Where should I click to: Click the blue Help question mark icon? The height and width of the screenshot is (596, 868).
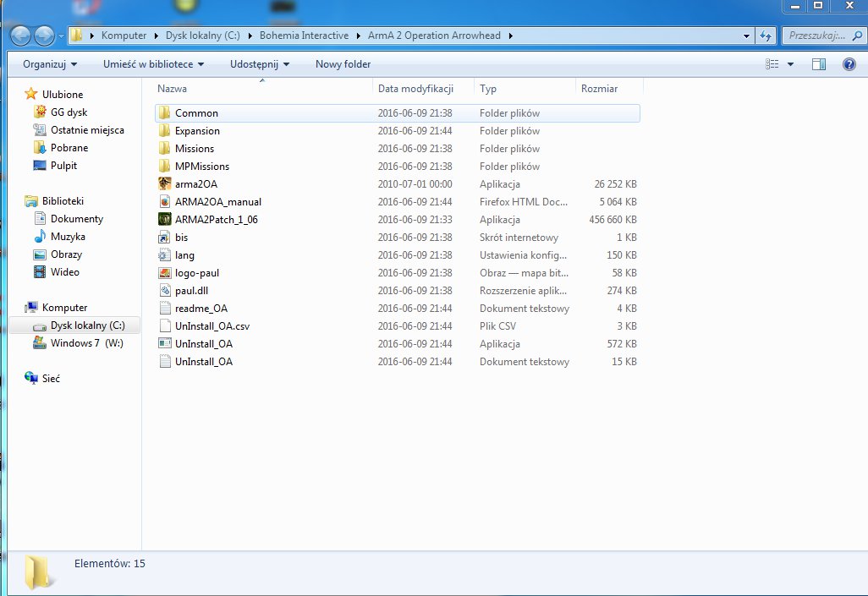849,64
